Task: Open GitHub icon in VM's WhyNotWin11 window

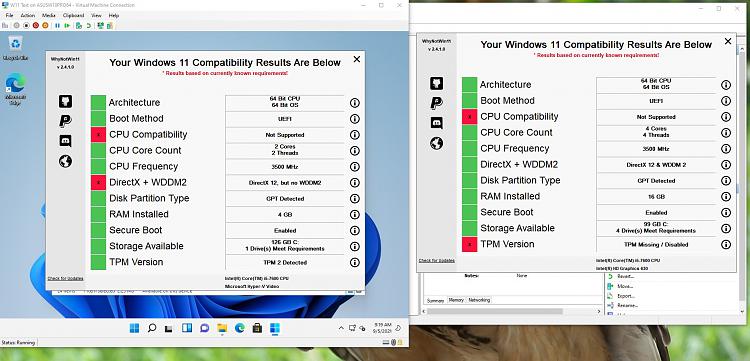Action: [66, 101]
